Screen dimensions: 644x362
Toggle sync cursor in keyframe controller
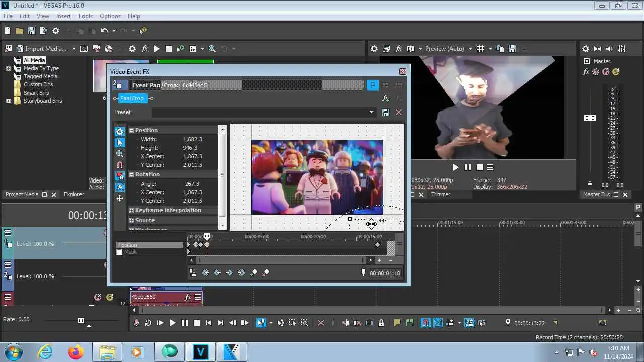click(193, 273)
